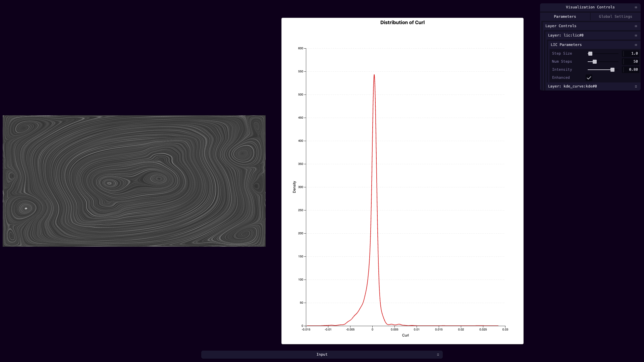Switch to the Parameters tab

point(565,16)
